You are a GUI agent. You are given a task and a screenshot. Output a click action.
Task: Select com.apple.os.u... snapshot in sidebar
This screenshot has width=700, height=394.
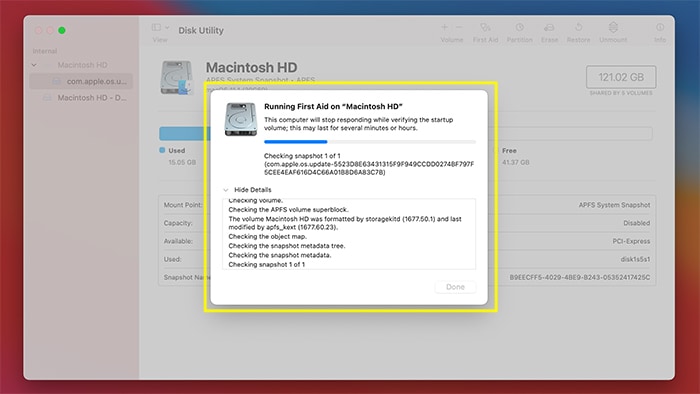pos(81,81)
